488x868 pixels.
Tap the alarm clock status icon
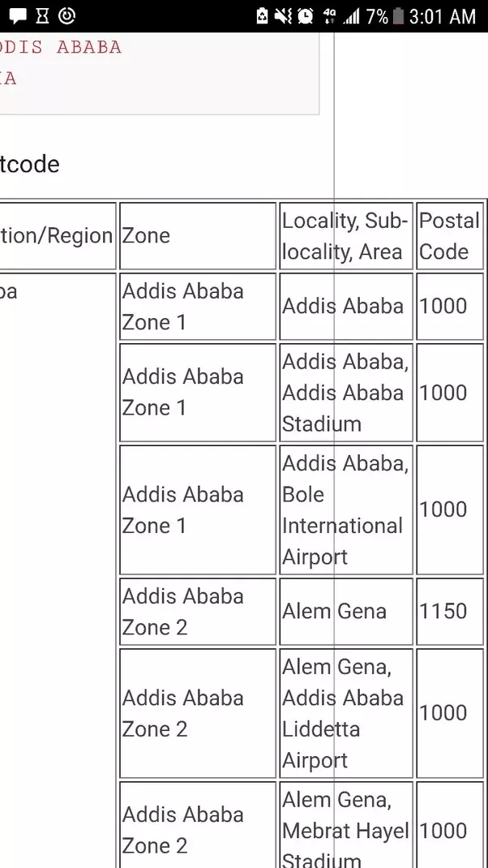pos(306,16)
